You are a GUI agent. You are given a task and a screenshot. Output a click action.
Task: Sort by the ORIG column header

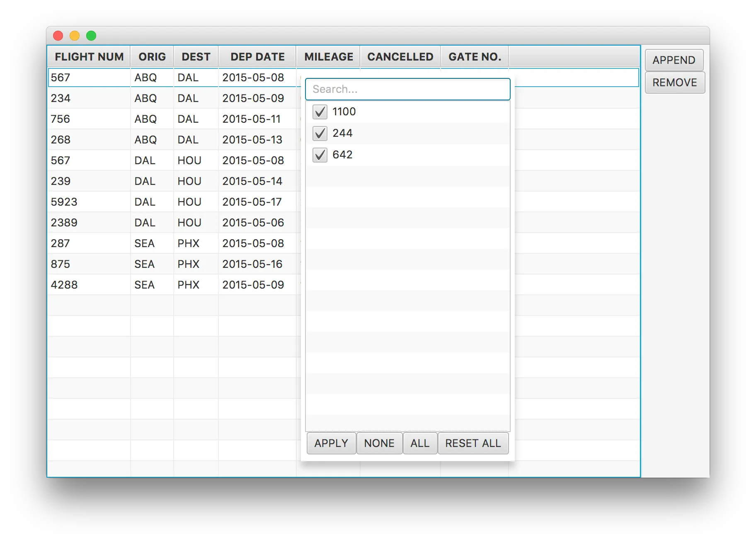tap(152, 57)
